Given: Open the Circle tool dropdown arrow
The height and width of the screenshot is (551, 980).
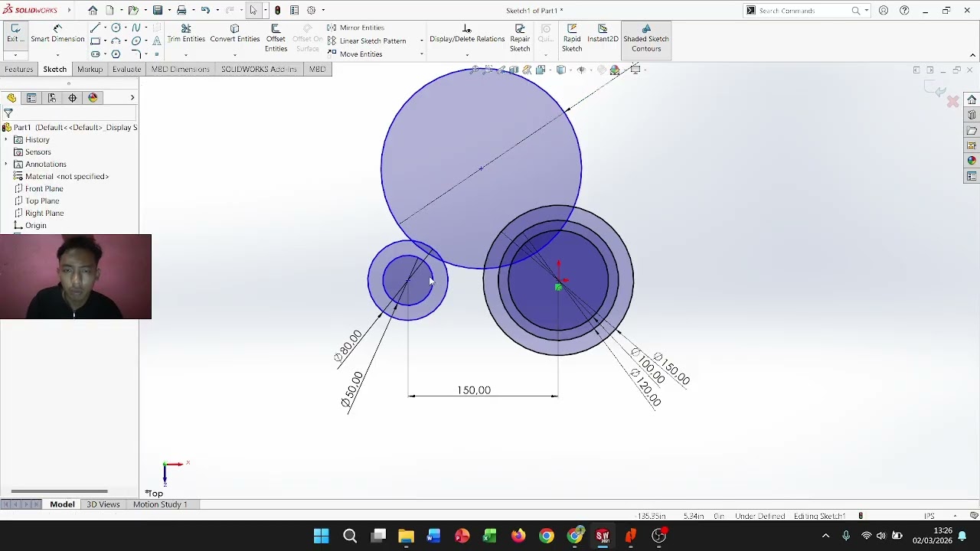Looking at the screenshot, I should (125, 28).
